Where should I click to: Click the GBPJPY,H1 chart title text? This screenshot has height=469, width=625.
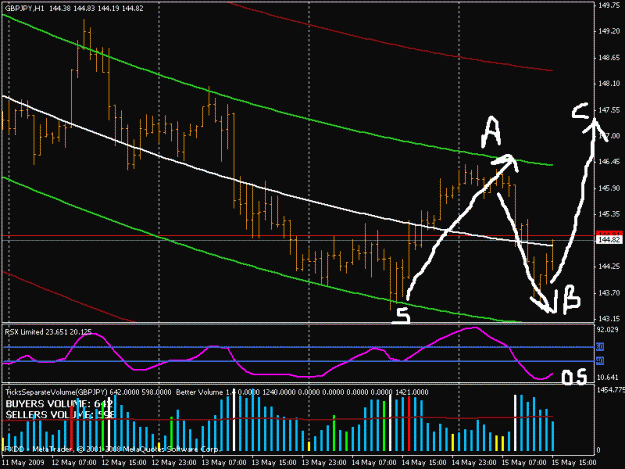click(x=25, y=8)
